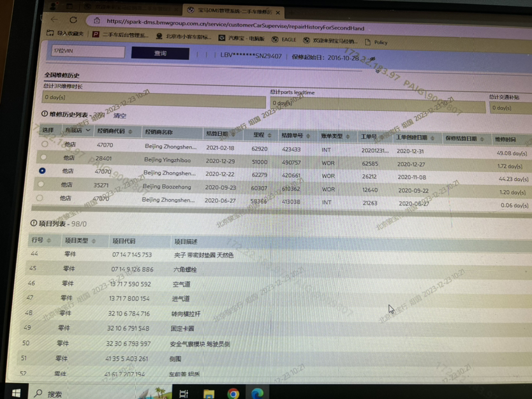Open the EAGLE bookmark
This screenshot has width=532, height=399.
(x=284, y=40)
